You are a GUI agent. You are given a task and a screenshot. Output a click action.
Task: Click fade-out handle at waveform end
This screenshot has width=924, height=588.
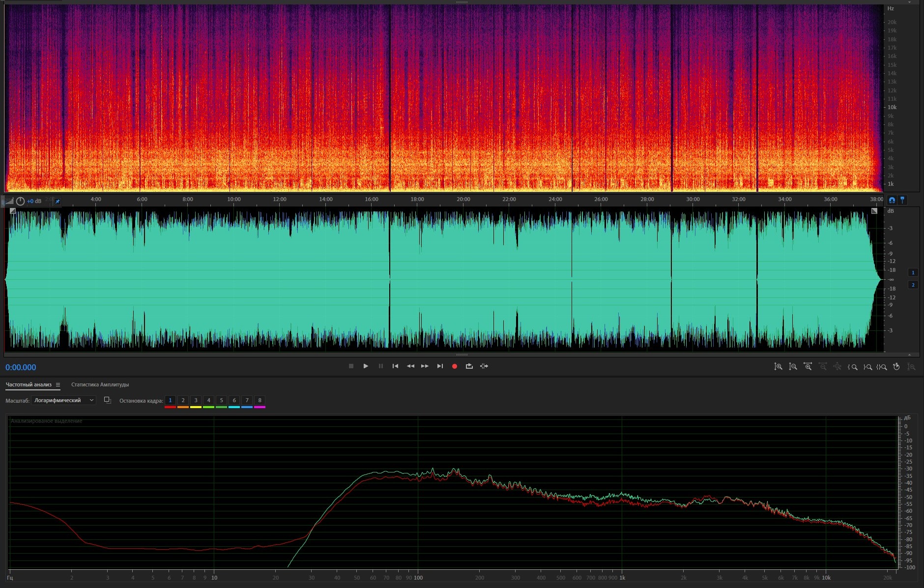coord(874,211)
